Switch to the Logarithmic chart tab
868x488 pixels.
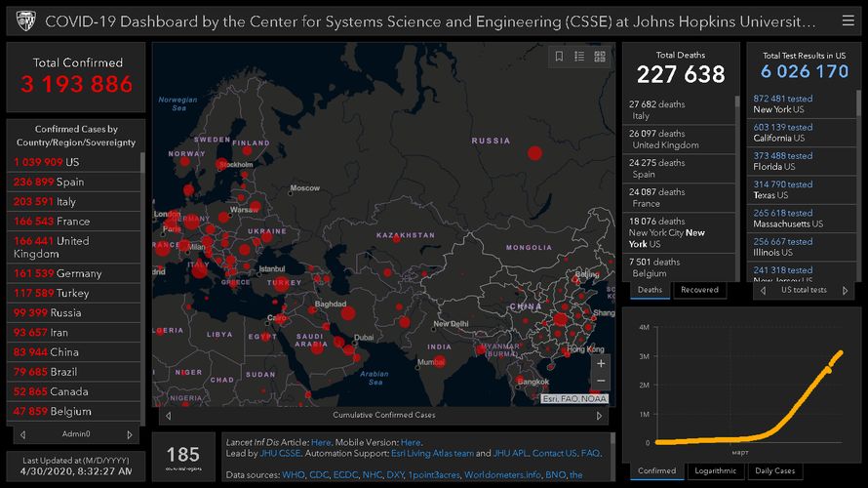click(715, 470)
